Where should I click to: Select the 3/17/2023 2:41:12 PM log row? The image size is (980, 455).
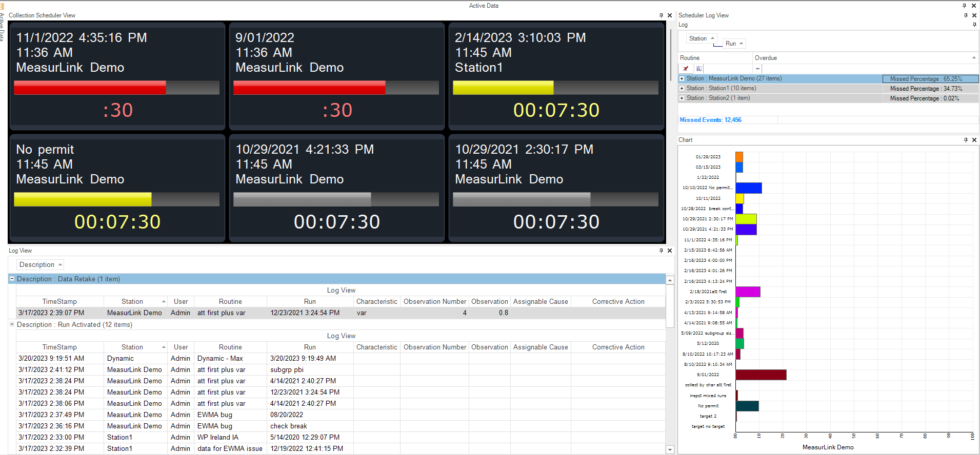point(341,370)
